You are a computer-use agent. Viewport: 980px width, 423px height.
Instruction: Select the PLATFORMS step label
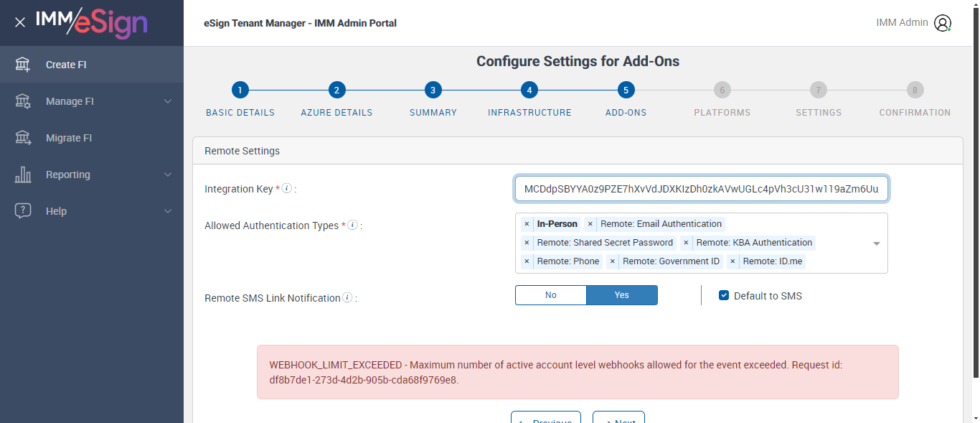click(x=722, y=113)
